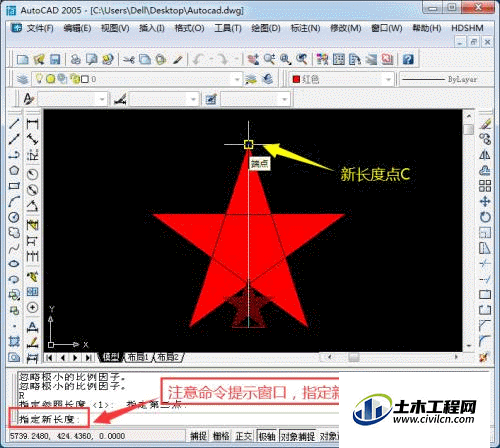Toggle layer 0 on/off light bulb

(39, 79)
